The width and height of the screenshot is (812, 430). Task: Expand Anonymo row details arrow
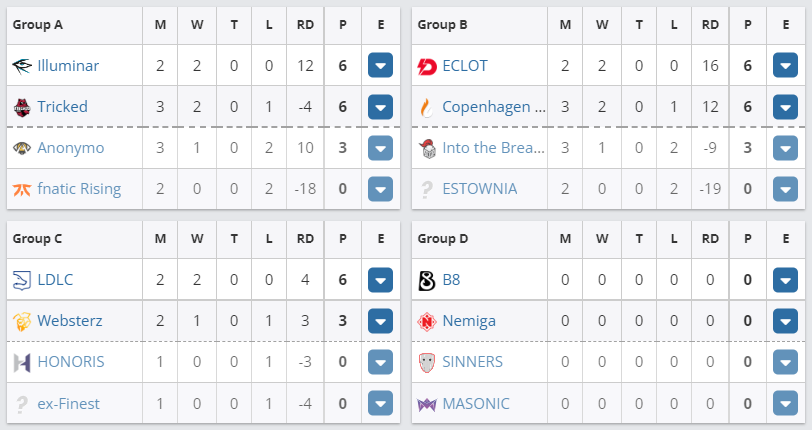380,148
